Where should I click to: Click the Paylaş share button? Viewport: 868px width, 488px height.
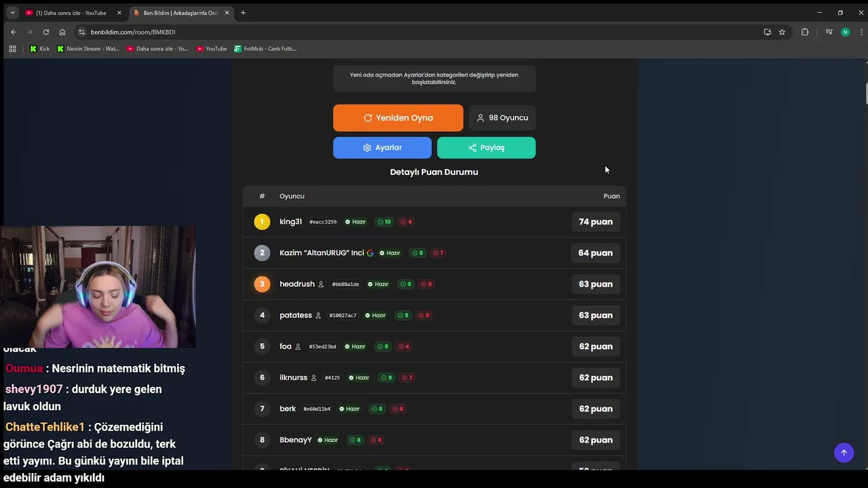click(x=486, y=148)
